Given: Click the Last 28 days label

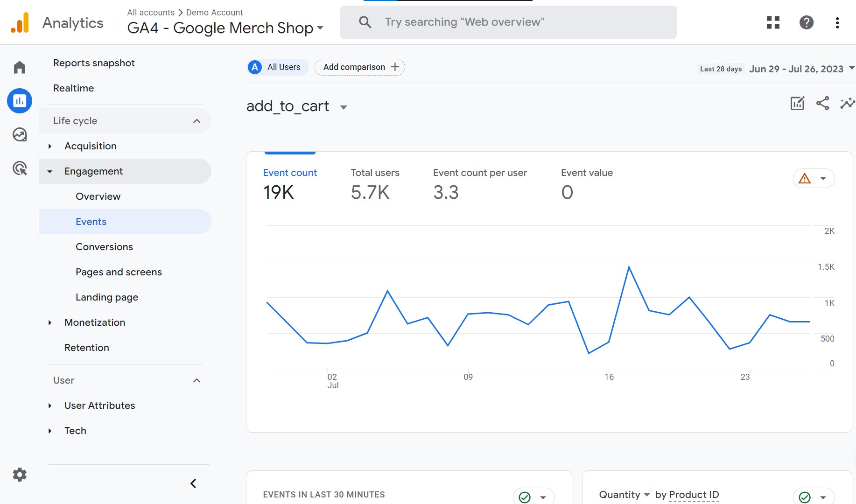Looking at the screenshot, I should point(721,69).
